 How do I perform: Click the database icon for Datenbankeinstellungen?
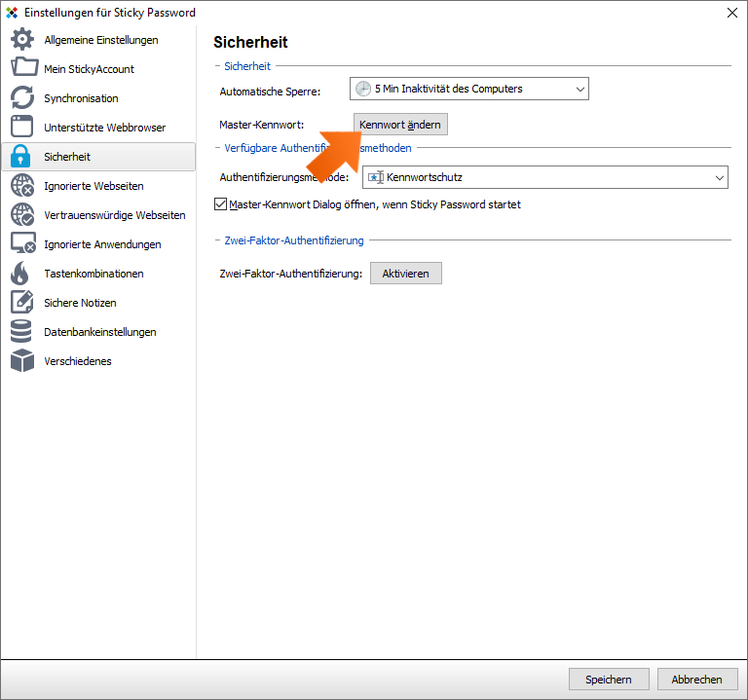pyautogui.click(x=21, y=331)
